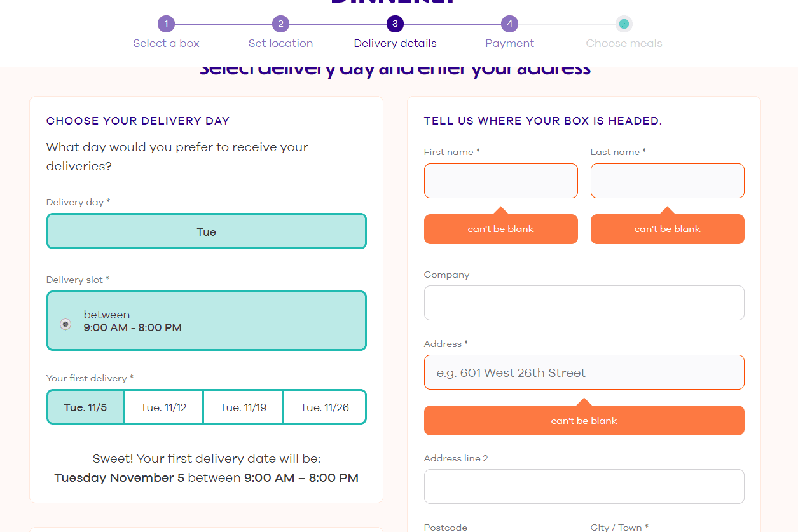Select the 9:00 AM - 8:00 PM radio button

[x=65, y=324]
